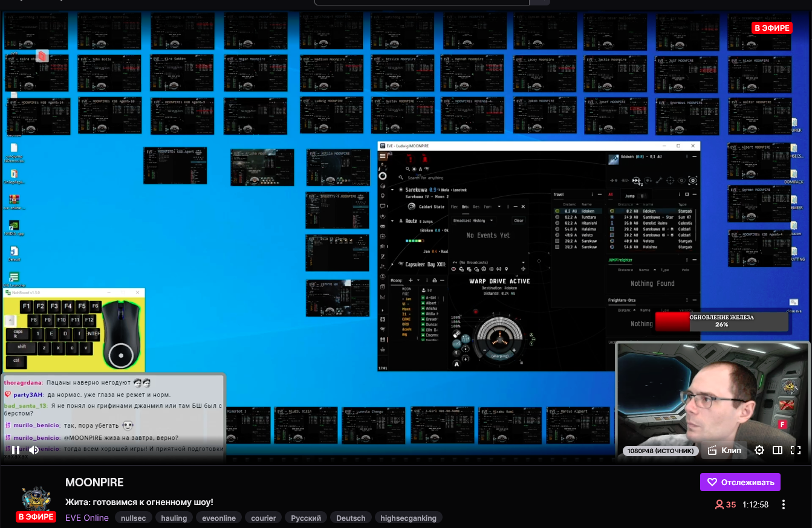
Task: Toggle the fleet window lock icon
Action: pos(435,280)
